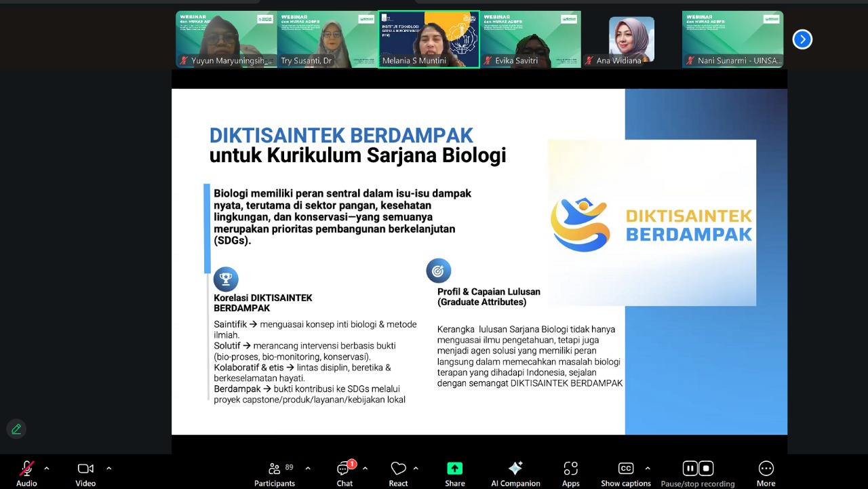Enable Show captions
The width and height of the screenshot is (868, 489).
625,469
